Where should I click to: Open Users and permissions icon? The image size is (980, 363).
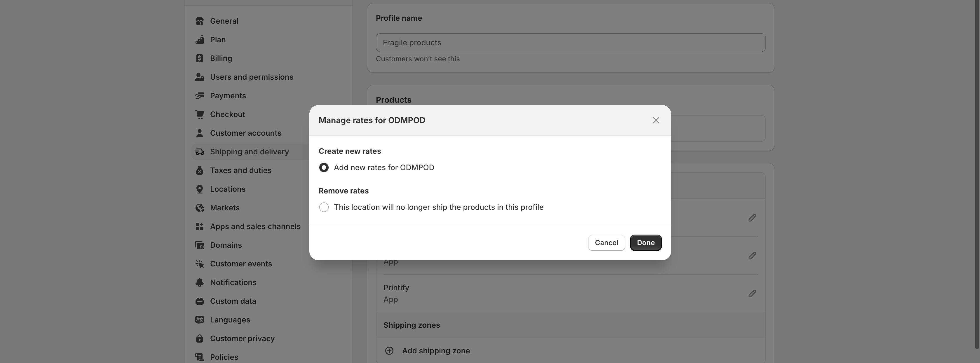(199, 77)
